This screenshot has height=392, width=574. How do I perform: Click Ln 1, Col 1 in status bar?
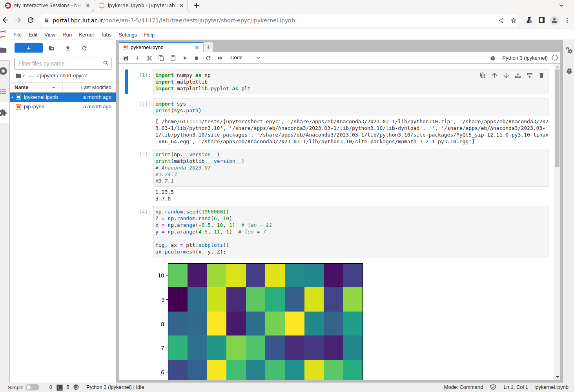pyautogui.click(x=516, y=387)
